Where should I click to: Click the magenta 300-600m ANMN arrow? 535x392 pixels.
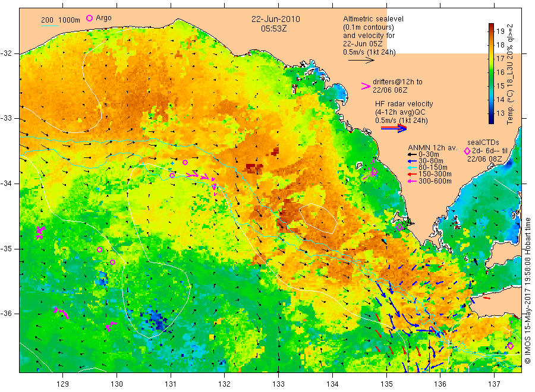tap(412, 181)
